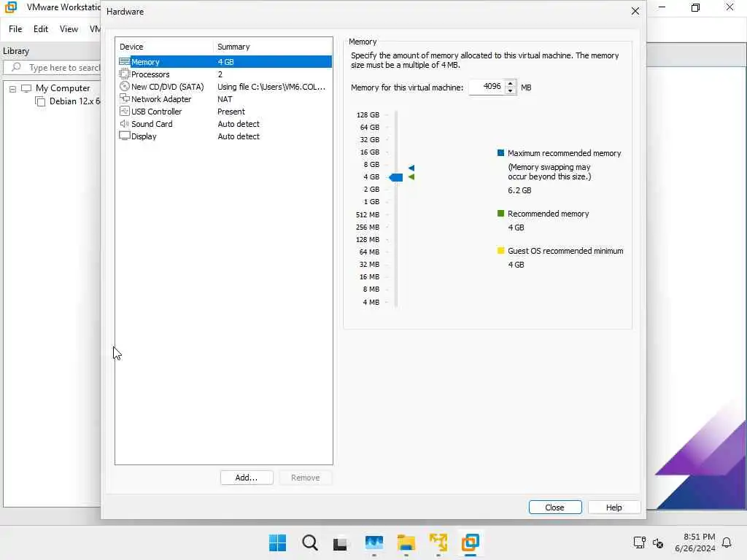This screenshot has height=560, width=747.
Task: Click the Close button in Hardware dialog
Action: point(555,507)
